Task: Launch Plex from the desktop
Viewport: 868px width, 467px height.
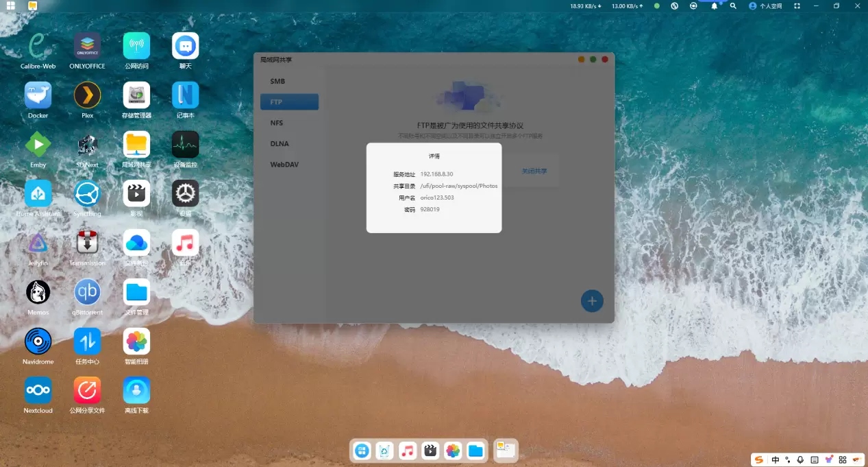Action: click(87, 96)
